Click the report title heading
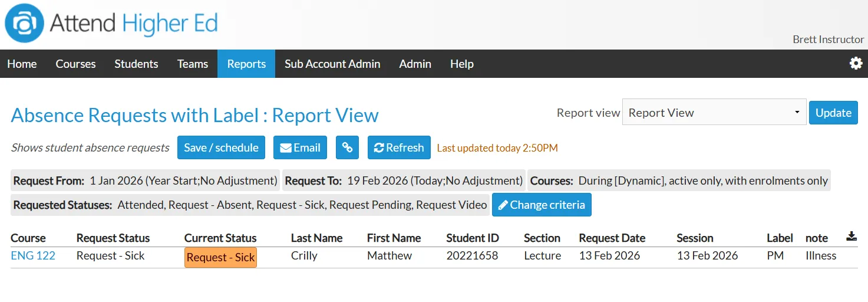 [195, 115]
